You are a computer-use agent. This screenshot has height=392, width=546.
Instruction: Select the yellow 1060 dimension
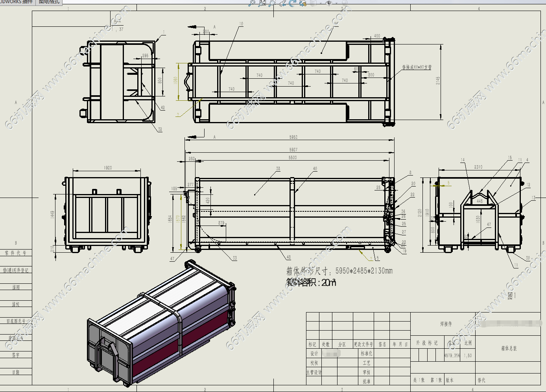pos(175,81)
